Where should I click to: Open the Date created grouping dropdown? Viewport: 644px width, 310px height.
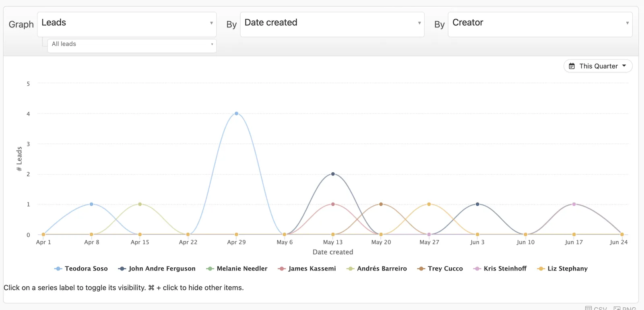[332, 24]
